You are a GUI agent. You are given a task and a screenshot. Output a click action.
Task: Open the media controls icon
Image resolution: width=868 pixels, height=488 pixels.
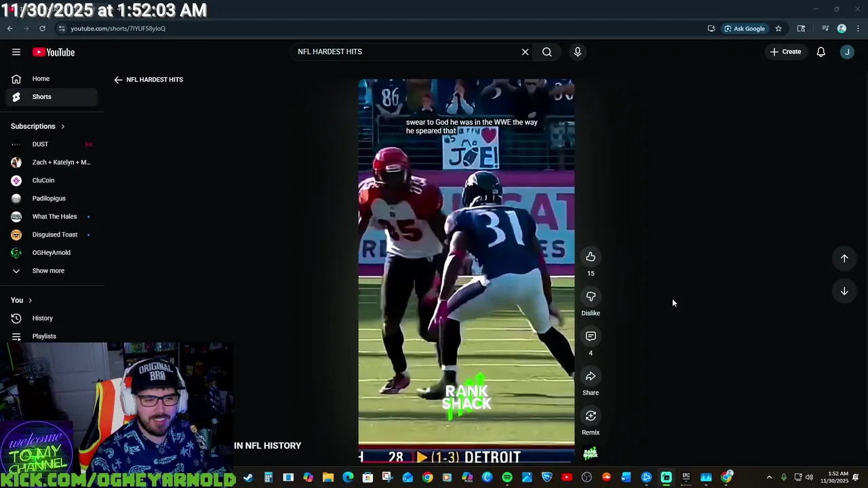pyautogui.click(x=825, y=28)
